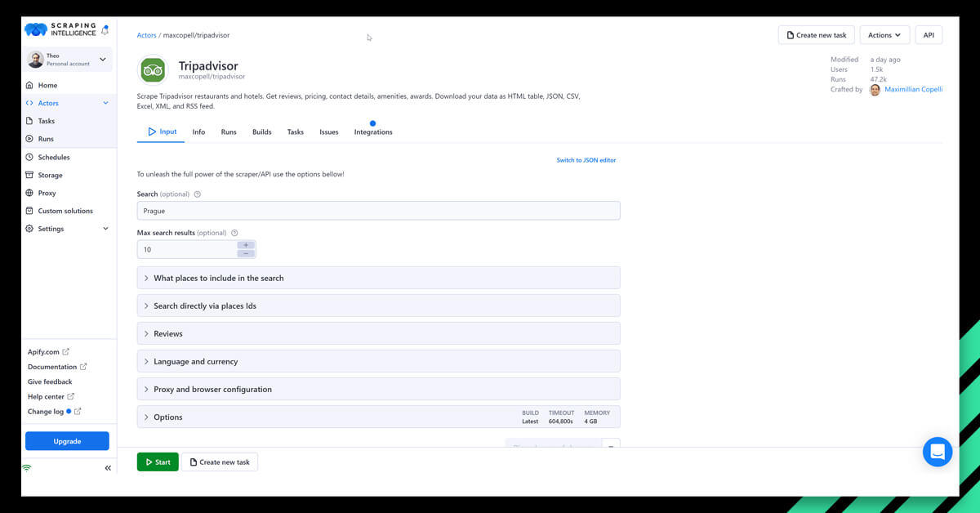The height and width of the screenshot is (513, 980).
Task: Expand Language and currency section
Action: [x=378, y=361]
